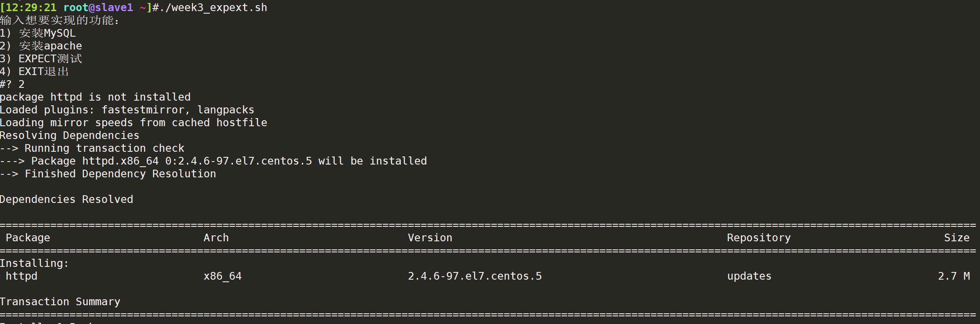Image resolution: width=980 pixels, height=324 pixels.
Task: Click the httpd package name in table
Action: click(x=22, y=276)
